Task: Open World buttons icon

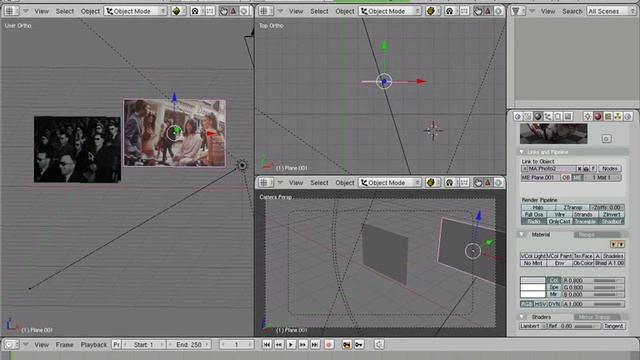Action: point(628,117)
